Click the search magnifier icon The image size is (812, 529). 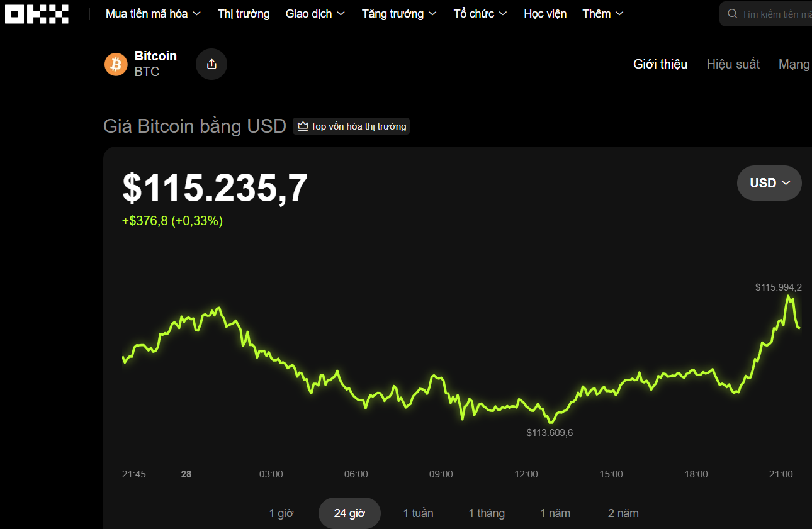tap(733, 14)
